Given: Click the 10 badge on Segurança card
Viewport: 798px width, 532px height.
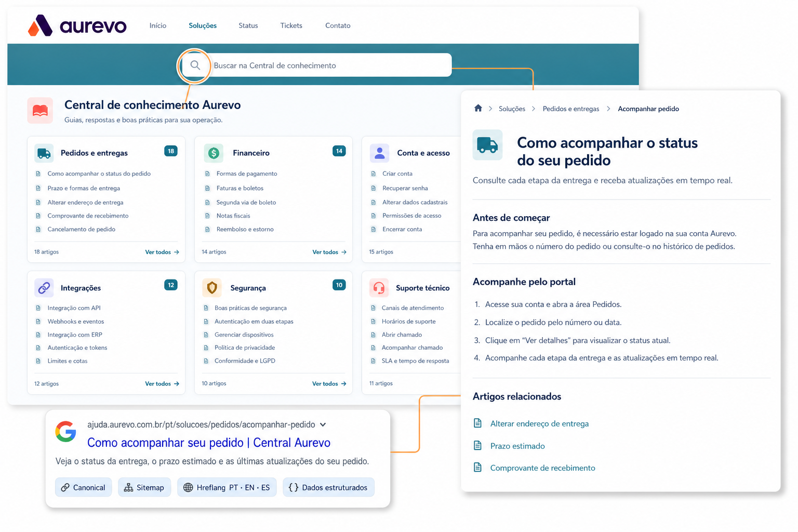Looking at the screenshot, I should tap(339, 285).
